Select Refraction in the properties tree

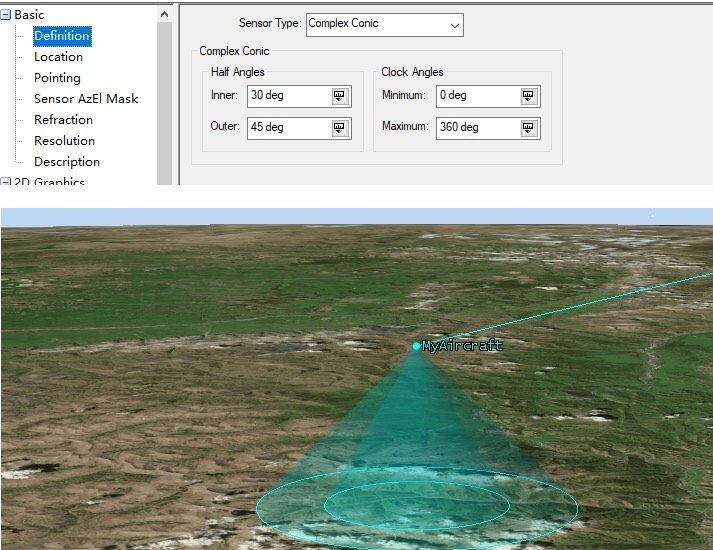63,120
